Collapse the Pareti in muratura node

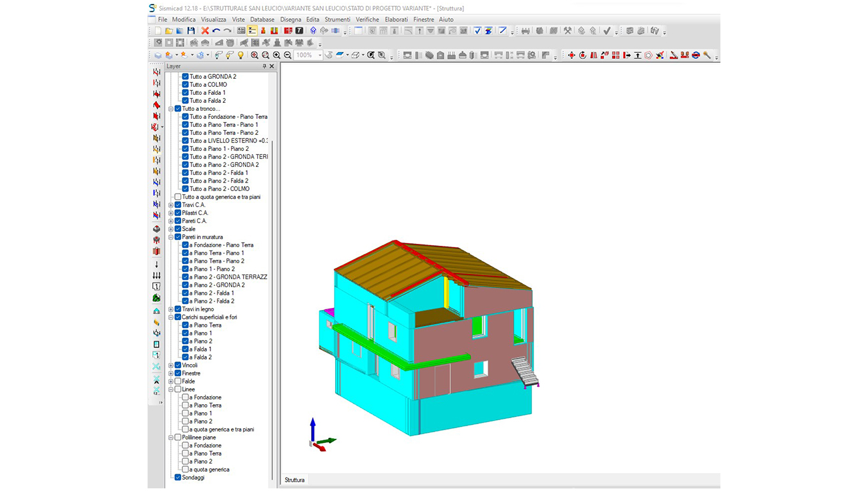171,237
